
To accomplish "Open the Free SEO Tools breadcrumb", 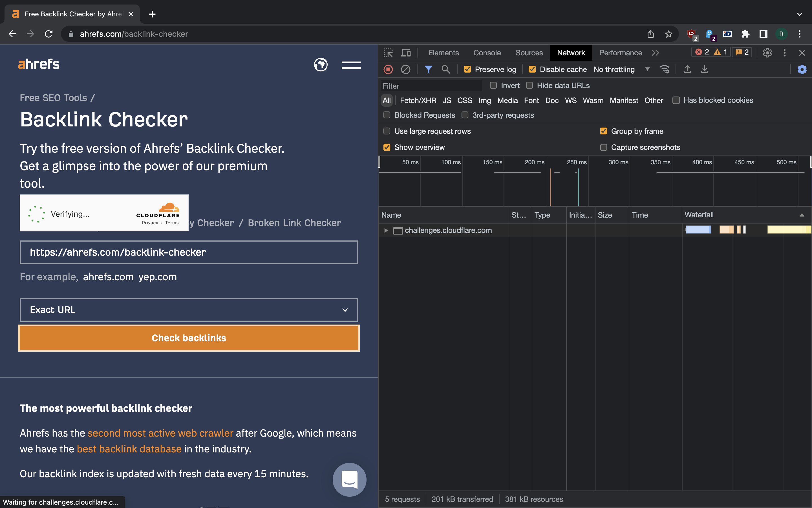I will pos(53,98).
